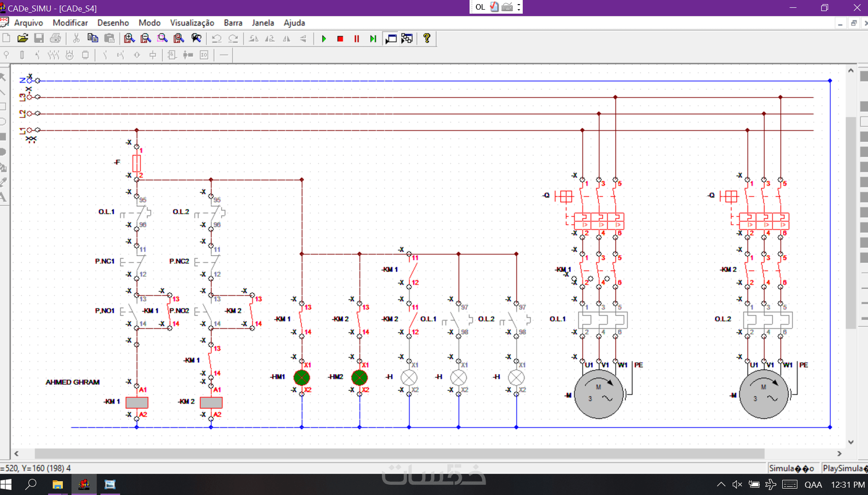The width and height of the screenshot is (868, 495).
Task: Redo the last undone action
Action: coord(233,38)
